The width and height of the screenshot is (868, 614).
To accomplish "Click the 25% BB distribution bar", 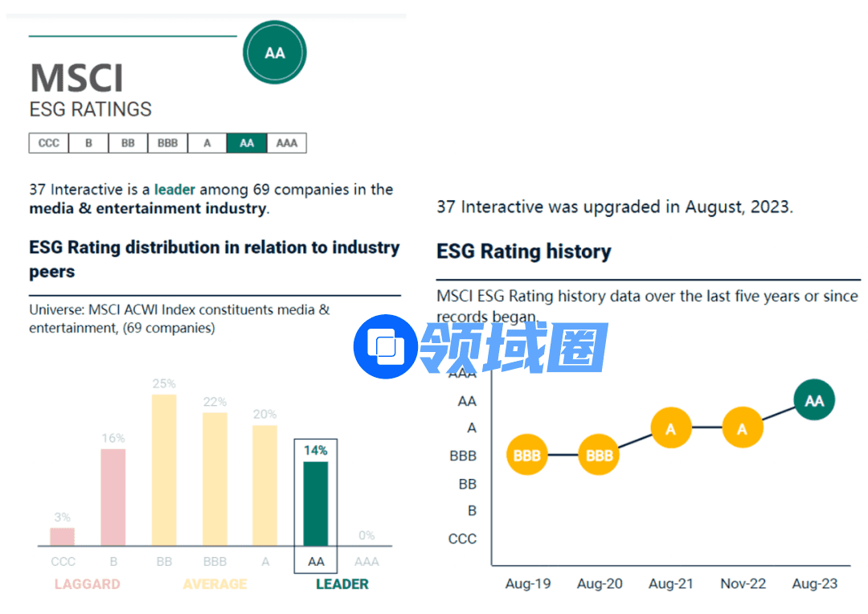I will [164, 470].
